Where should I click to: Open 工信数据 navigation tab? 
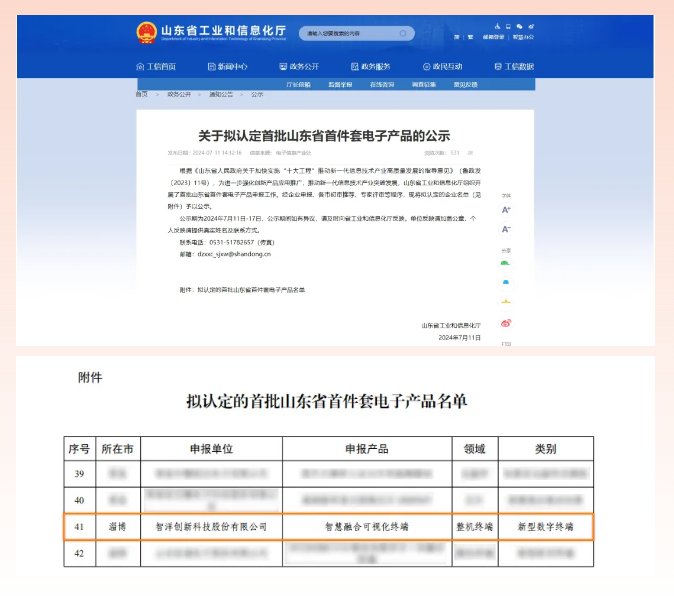coord(513,67)
